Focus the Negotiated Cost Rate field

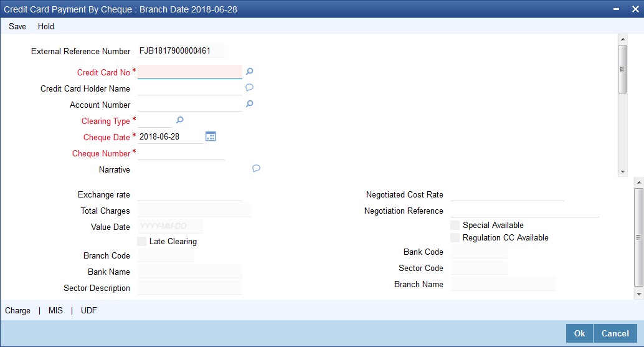tap(507, 194)
